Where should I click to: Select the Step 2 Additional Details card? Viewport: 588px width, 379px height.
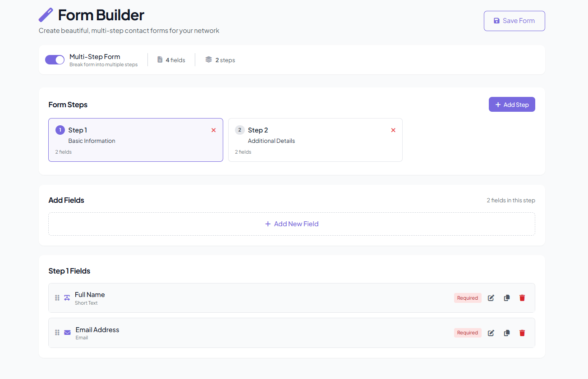point(315,140)
